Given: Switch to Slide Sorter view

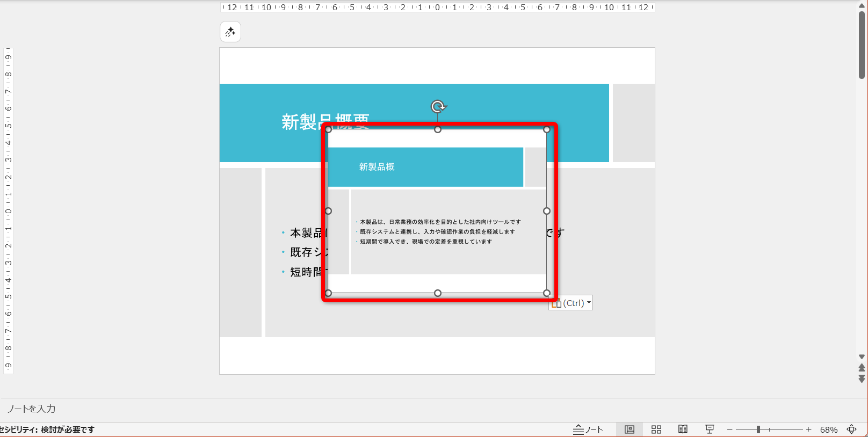Looking at the screenshot, I should (x=656, y=429).
